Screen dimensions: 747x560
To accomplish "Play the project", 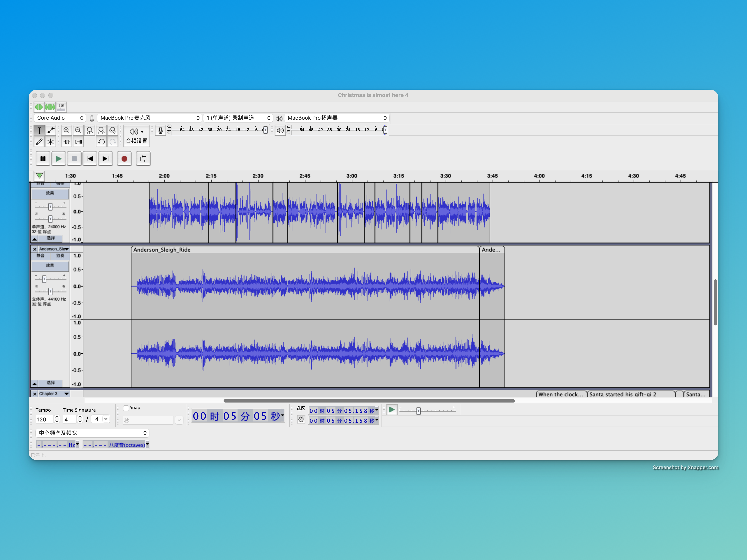I will (58, 159).
